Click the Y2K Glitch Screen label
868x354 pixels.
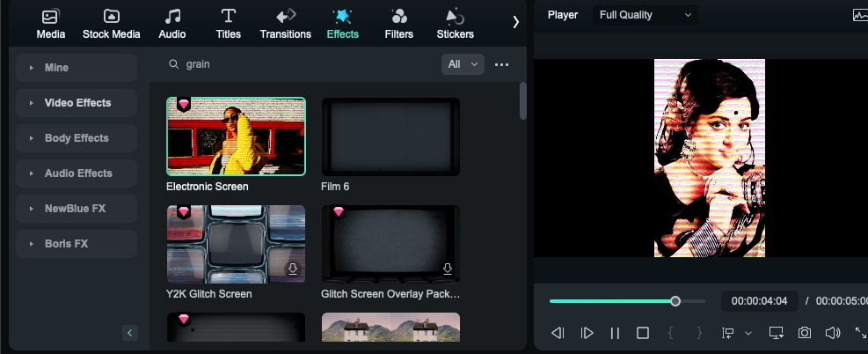[208, 294]
